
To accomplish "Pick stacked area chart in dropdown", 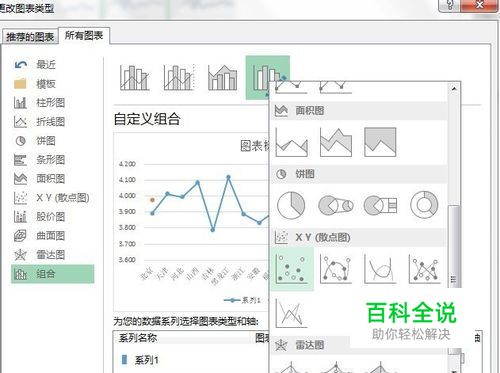I will tap(336, 142).
